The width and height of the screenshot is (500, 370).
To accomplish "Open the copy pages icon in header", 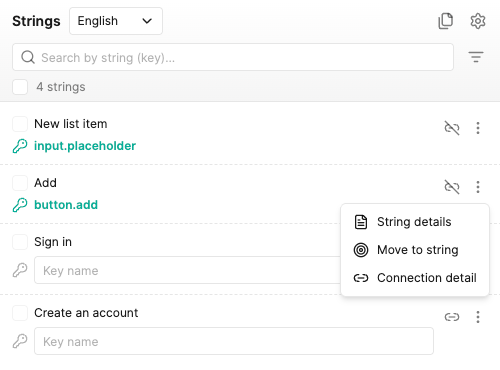I will (x=445, y=21).
